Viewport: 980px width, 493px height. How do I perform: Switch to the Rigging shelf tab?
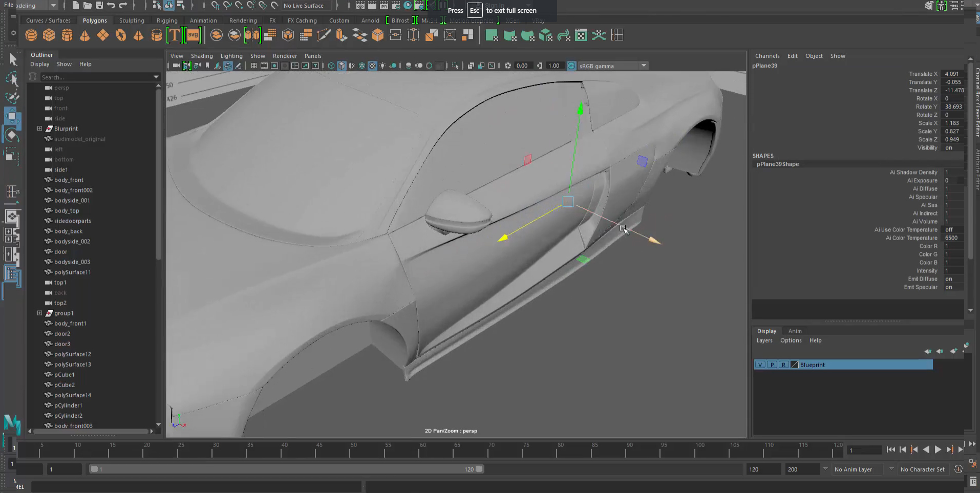tap(167, 20)
